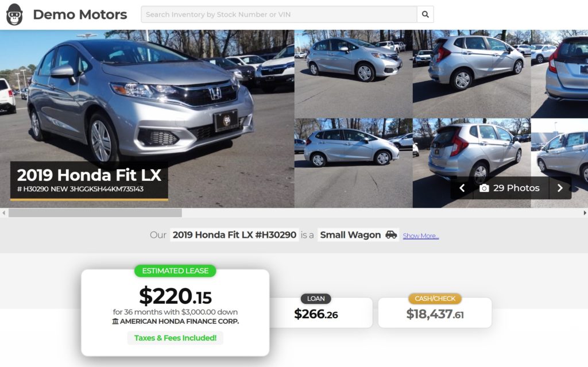Open gallery via the camera icon
This screenshot has width=588, height=367.
(484, 188)
